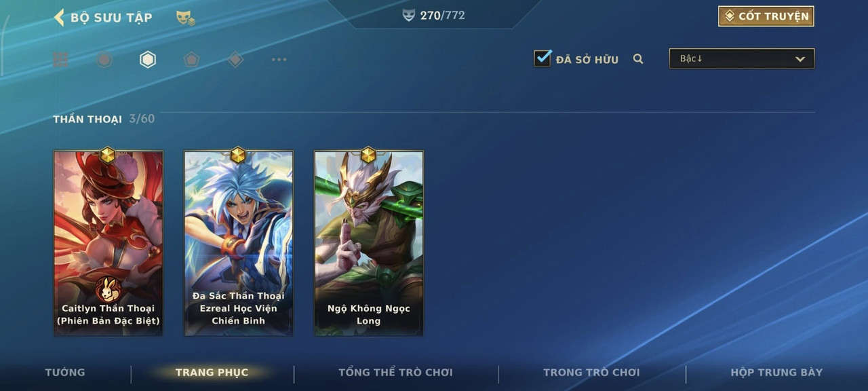Open the Bậc sort dropdown
The width and height of the screenshot is (868, 391).
click(742, 58)
